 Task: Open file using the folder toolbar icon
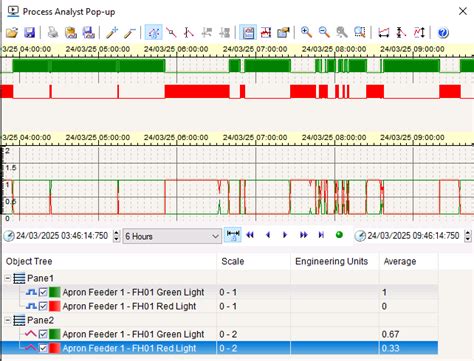12,33
